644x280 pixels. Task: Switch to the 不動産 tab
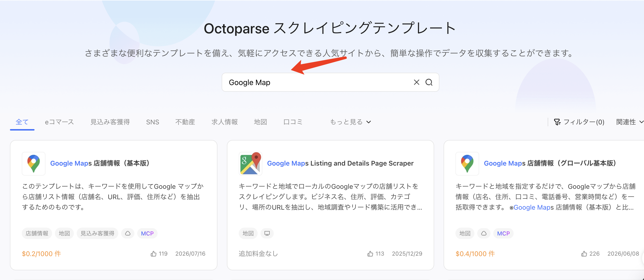pyautogui.click(x=185, y=122)
